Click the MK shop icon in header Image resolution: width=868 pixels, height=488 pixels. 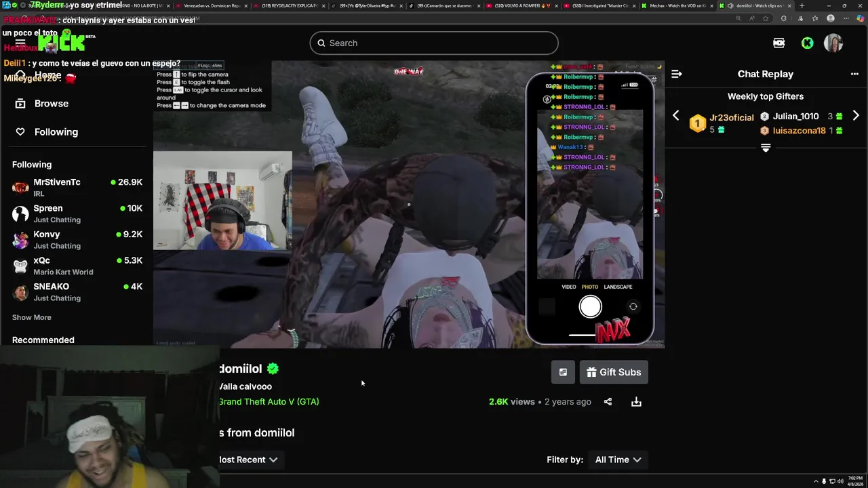click(x=778, y=43)
